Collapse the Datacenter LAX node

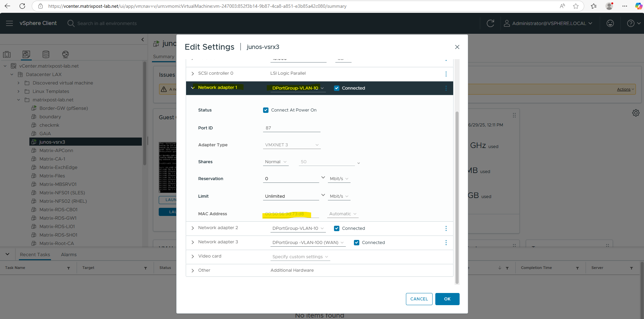click(12, 74)
